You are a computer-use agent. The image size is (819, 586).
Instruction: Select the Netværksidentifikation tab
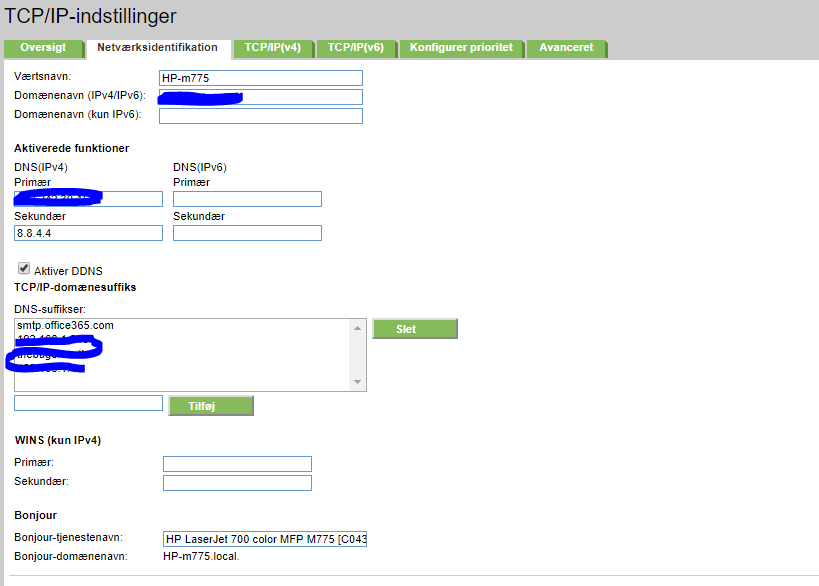click(x=160, y=47)
